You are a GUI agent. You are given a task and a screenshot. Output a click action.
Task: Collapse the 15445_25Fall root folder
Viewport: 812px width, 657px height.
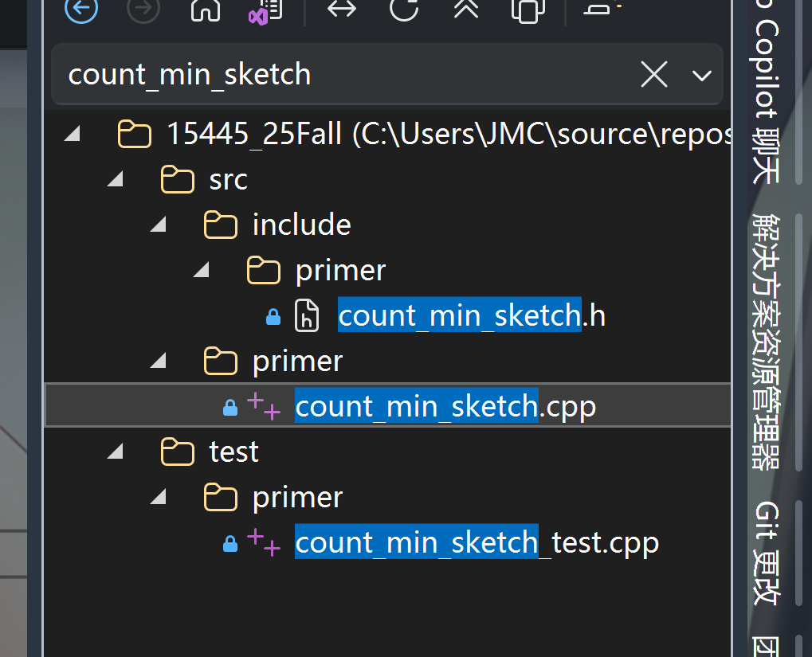tap(73, 134)
